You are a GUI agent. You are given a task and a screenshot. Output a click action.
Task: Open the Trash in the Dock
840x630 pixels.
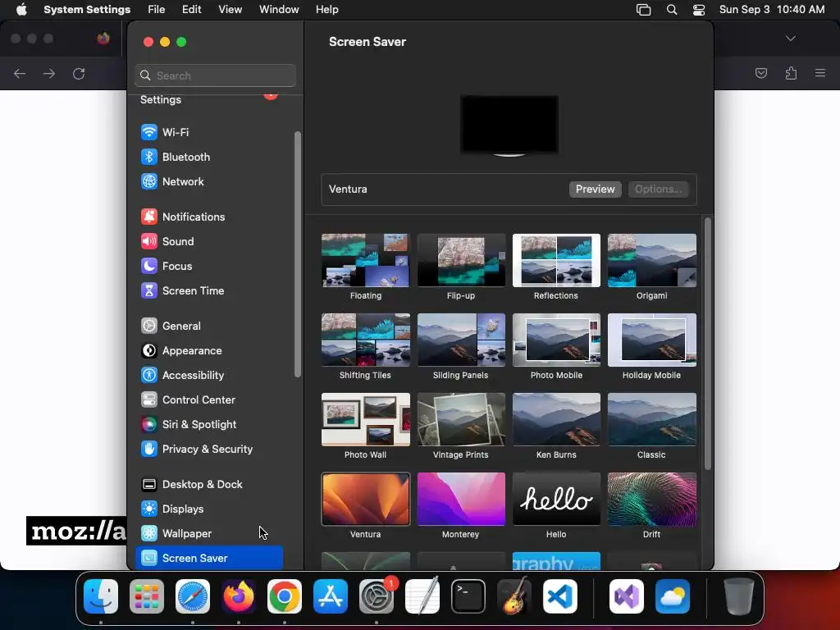click(739, 596)
